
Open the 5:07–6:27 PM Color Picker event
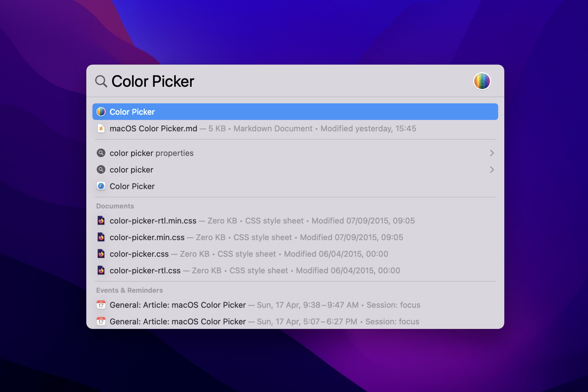[295, 322]
